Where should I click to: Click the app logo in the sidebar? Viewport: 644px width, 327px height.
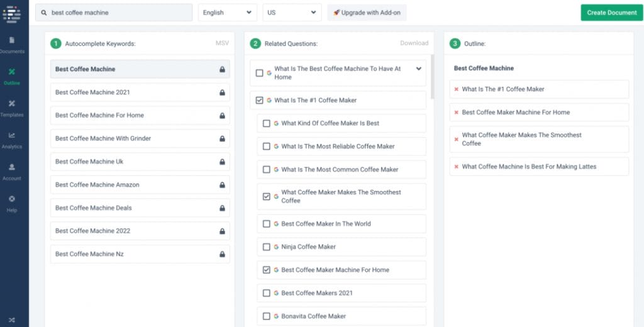point(12,13)
